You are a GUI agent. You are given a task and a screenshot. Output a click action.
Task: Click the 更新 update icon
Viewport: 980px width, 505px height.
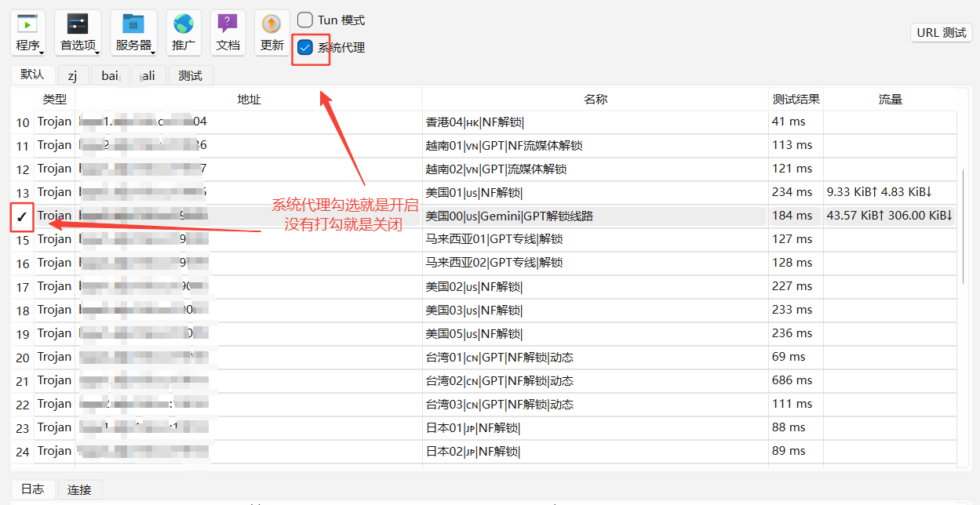pos(271,25)
